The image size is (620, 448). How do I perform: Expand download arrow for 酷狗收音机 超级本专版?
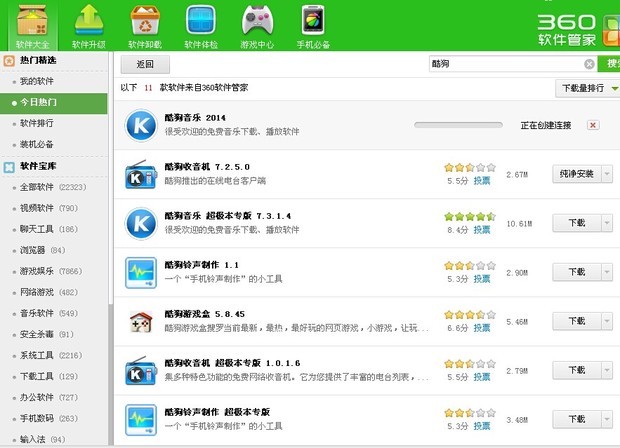coord(607,370)
